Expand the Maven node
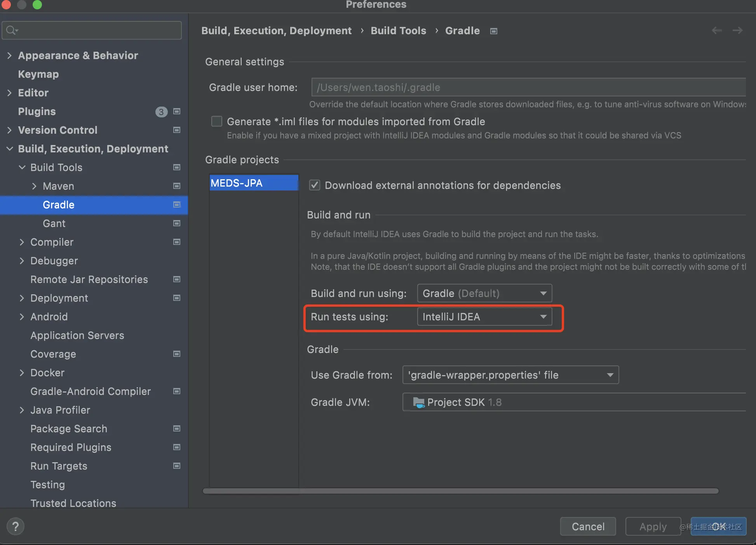The height and width of the screenshot is (545, 756). [34, 186]
